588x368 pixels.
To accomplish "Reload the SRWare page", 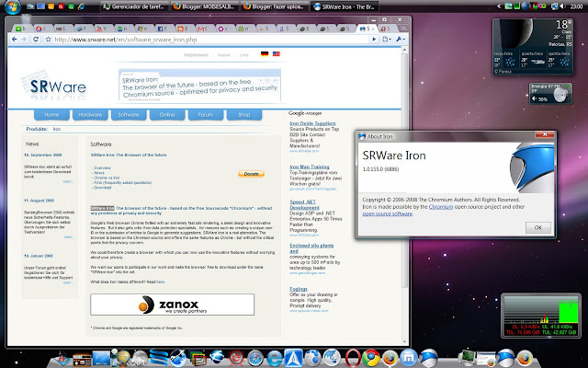I will tap(36, 39).
